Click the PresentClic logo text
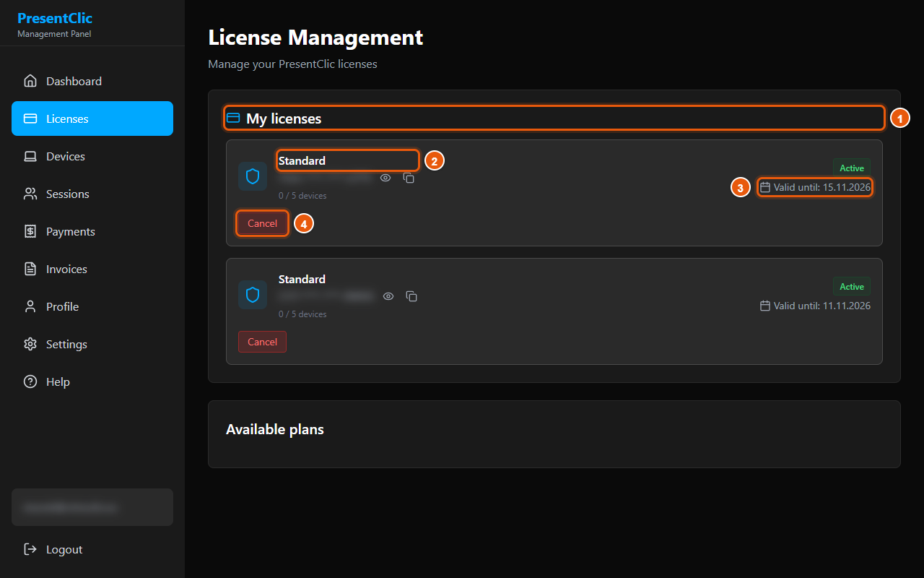The height and width of the screenshot is (578, 924). 55,18
